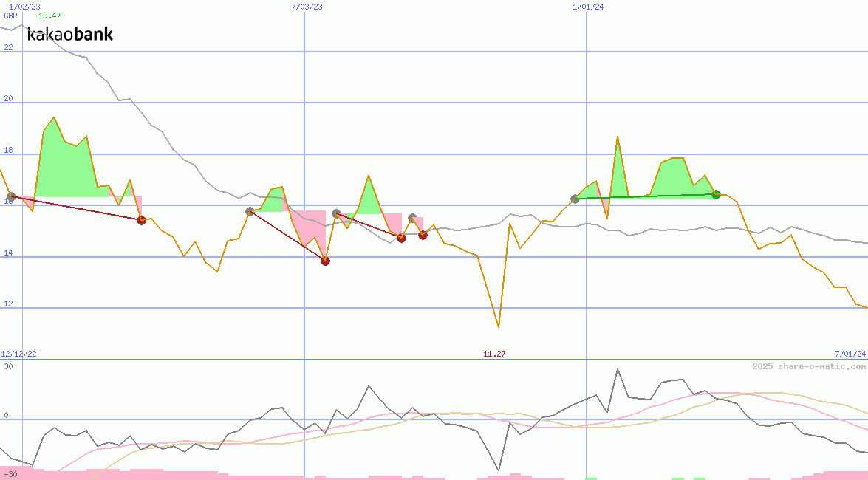Click the last red marker before the price crash
The width and height of the screenshot is (868, 480).
423,235
